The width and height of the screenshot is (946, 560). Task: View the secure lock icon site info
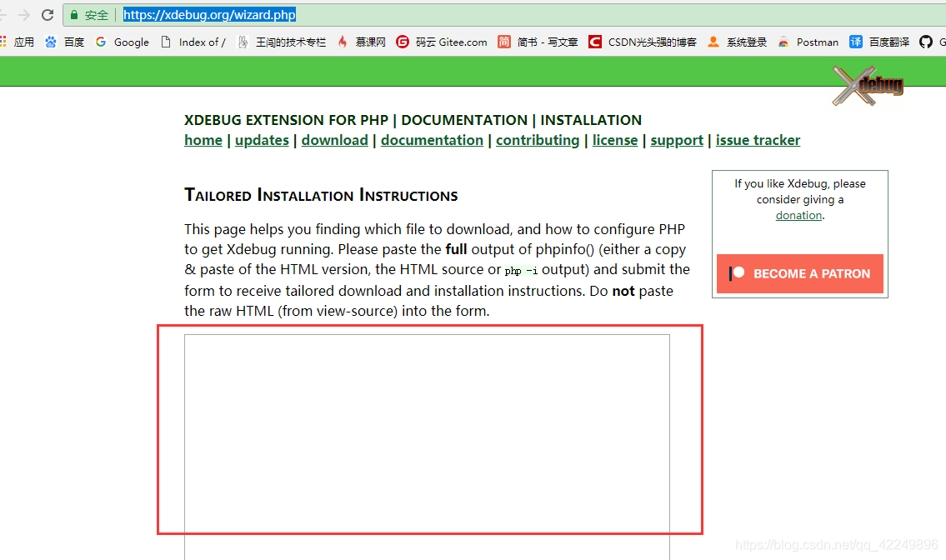click(x=74, y=15)
